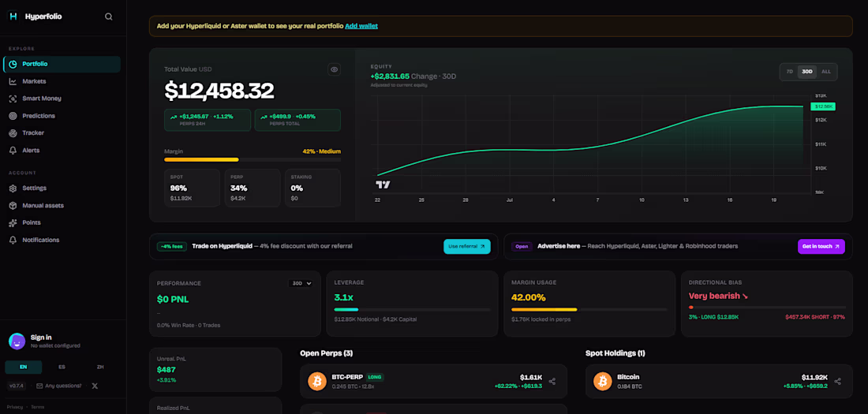Switch equity chart to ALL range
The width and height of the screenshot is (868, 414).
826,72
